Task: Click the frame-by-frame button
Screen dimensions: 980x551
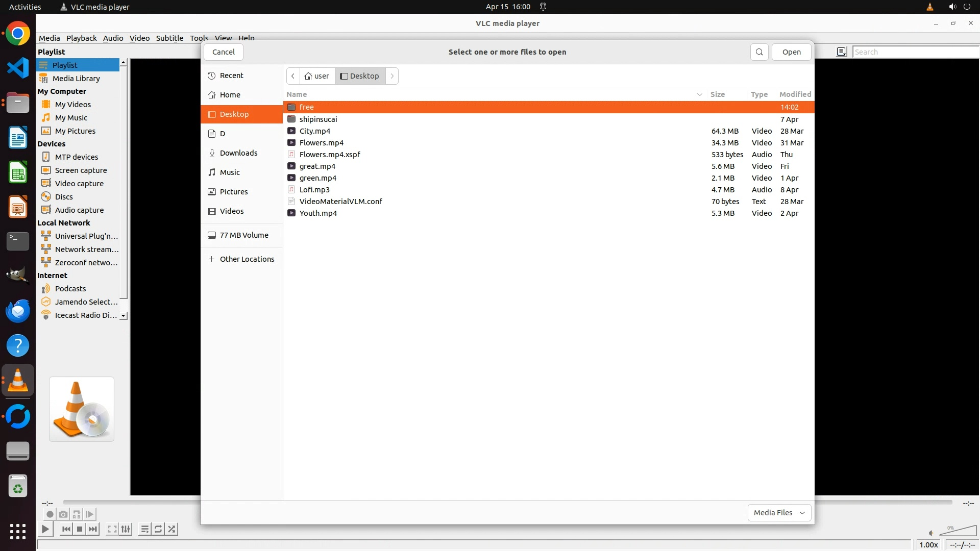Action: 90,514
